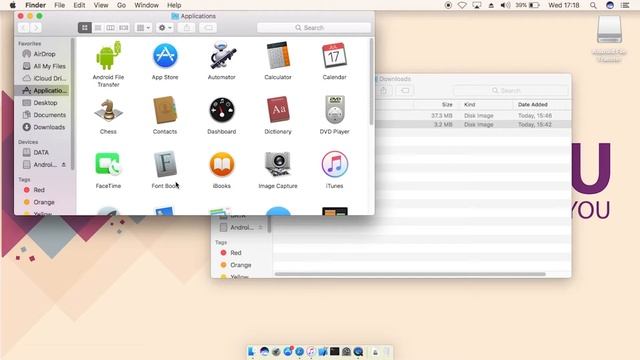Select the Calendar app icon
The image size is (640, 360).
click(x=334, y=56)
